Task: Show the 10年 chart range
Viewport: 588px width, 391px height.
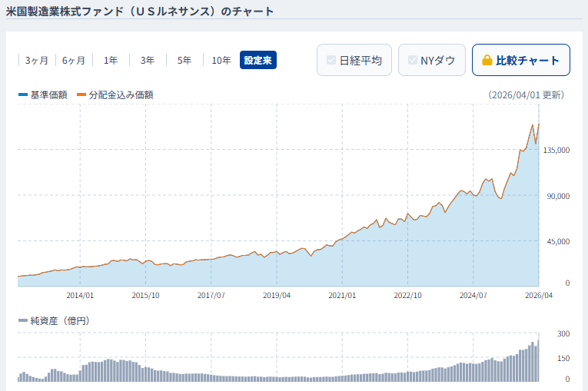Action: [x=221, y=60]
